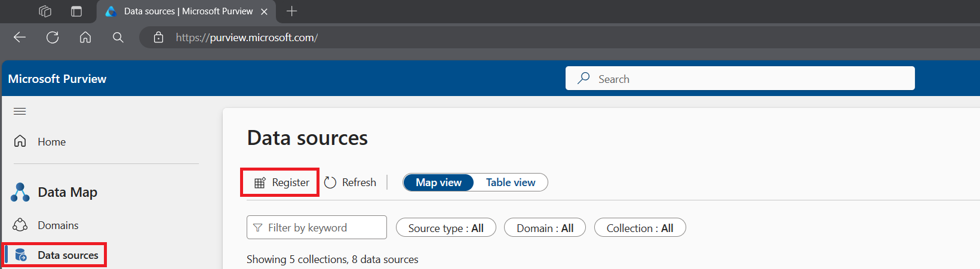Click the Microsoft Purview title

click(x=57, y=79)
